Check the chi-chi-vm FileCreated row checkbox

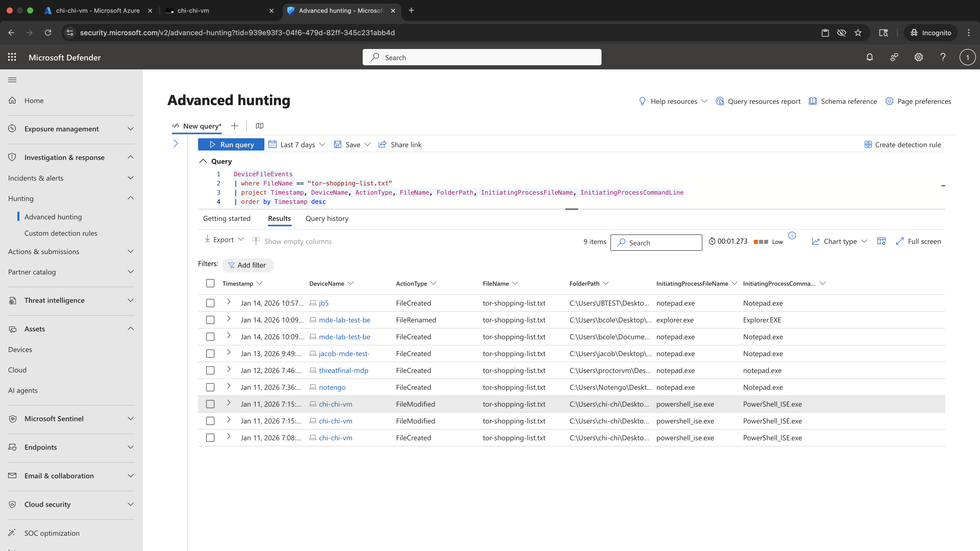coord(210,438)
